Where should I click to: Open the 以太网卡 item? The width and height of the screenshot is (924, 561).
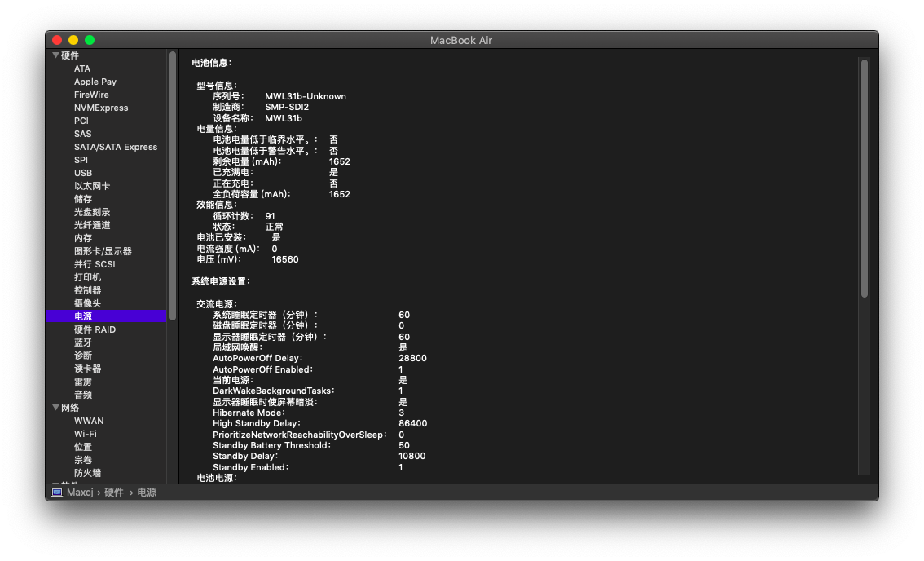(92, 186)
